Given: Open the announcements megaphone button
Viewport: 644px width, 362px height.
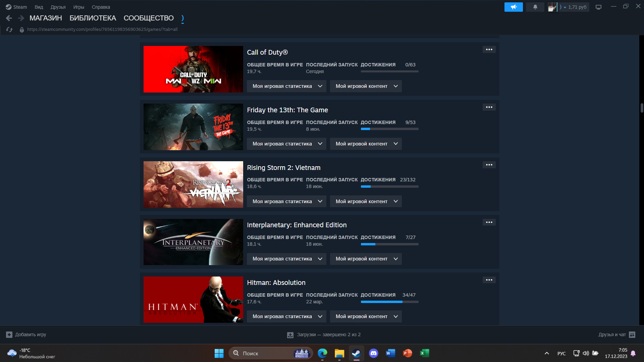Looking at the screenshot, I should click(x=514, y=7).
